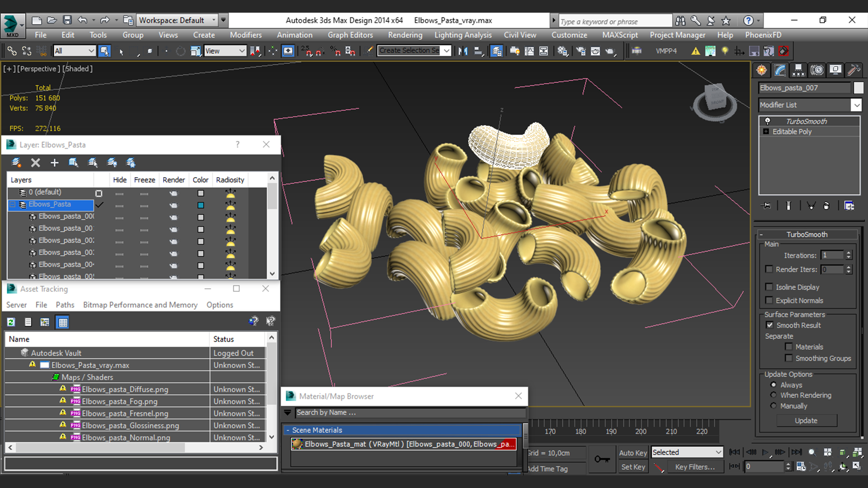The height and width of the screenshot is (488, 868).
Task: Click the favorites star icon in title bar
Action: pos(726,20)
